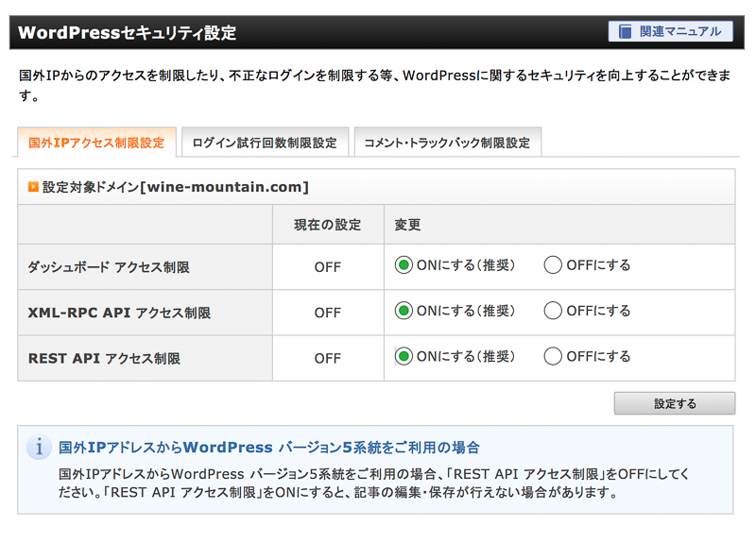Click the info icon in the notice box
This screenshot has height=560, width=756.
coord(39,448)
